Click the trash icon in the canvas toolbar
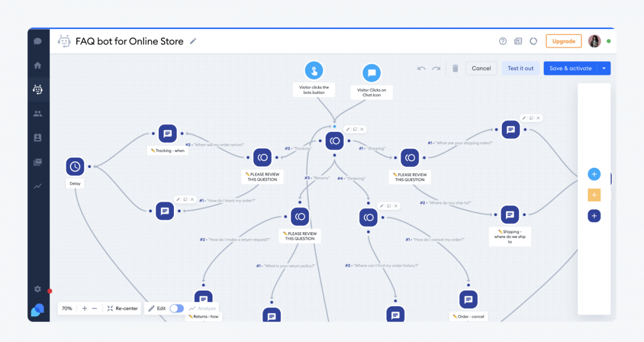 coord(455,68)
